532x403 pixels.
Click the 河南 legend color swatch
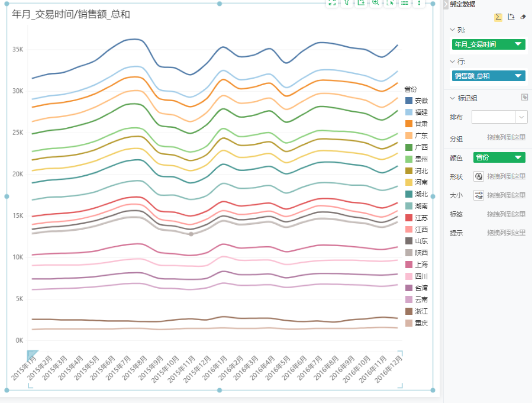(409, 182)
